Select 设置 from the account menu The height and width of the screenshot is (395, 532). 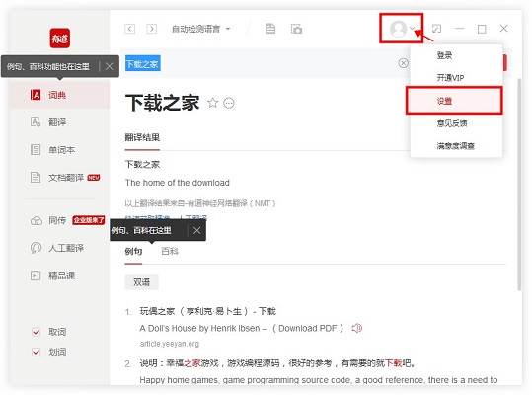[x=454, y=101]
